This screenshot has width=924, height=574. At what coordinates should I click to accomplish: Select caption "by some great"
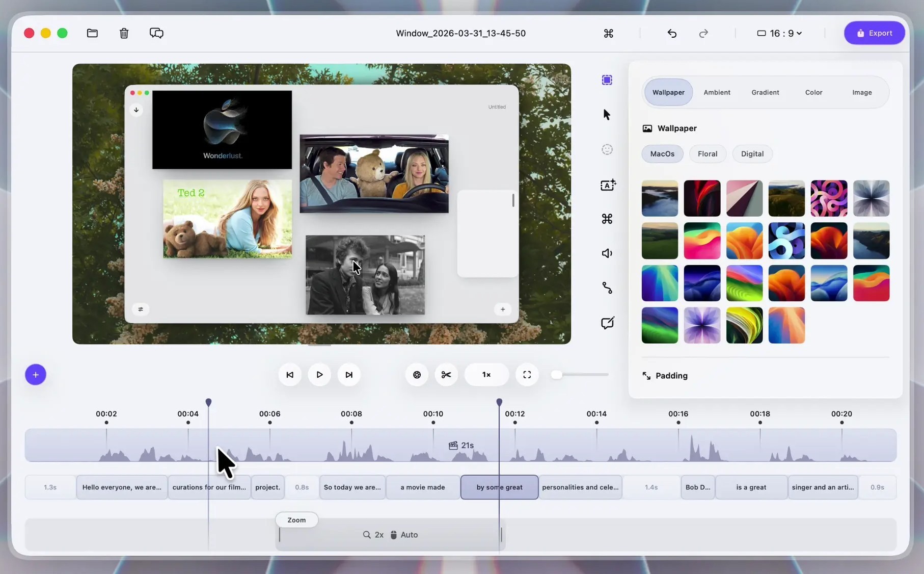click(x=499, y=487)
